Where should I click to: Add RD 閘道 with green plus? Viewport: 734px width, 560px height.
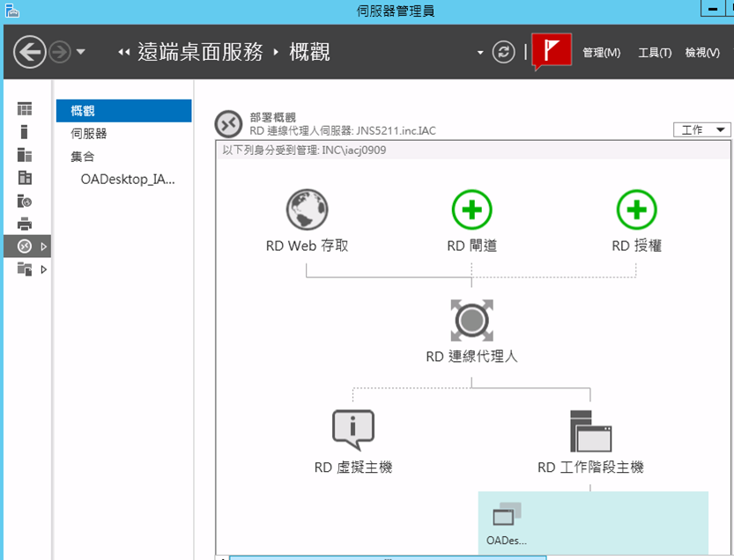click(472, 210)
